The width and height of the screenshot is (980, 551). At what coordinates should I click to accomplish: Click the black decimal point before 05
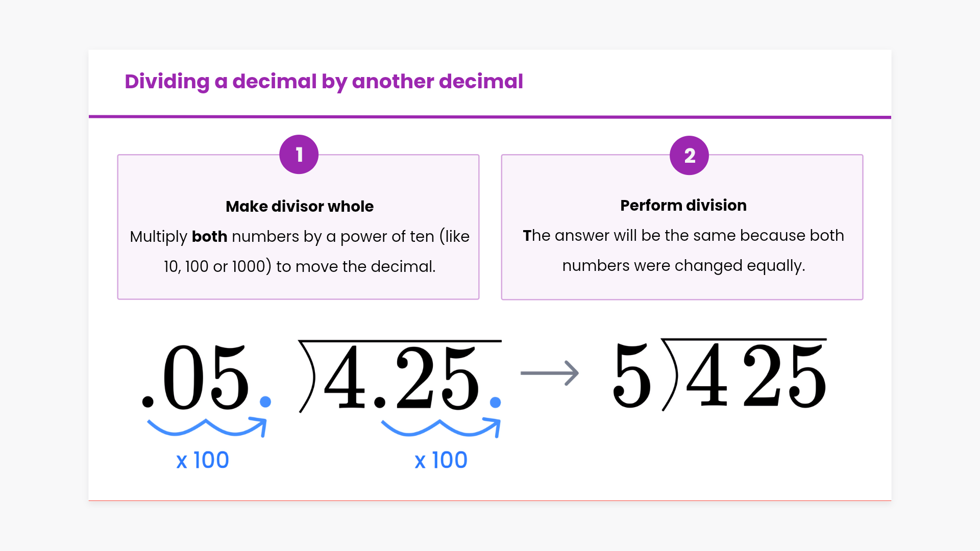click(x=148, y=402)
